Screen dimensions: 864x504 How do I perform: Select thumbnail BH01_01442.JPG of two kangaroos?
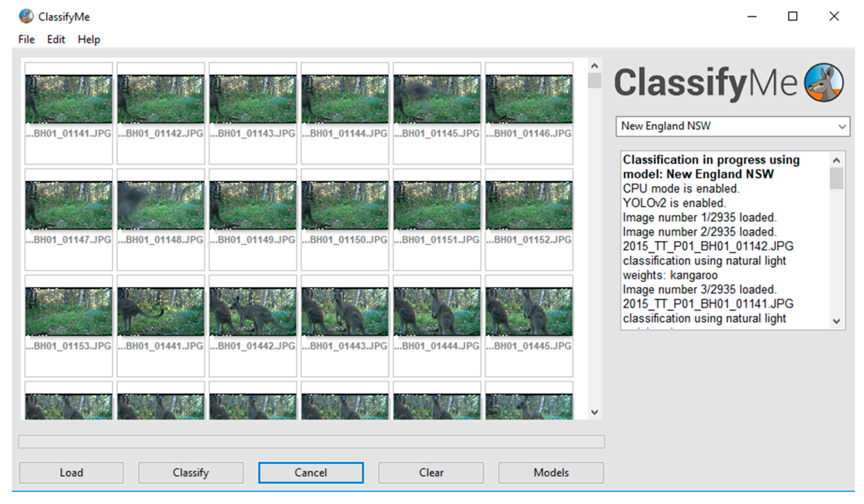coord(253,312)
